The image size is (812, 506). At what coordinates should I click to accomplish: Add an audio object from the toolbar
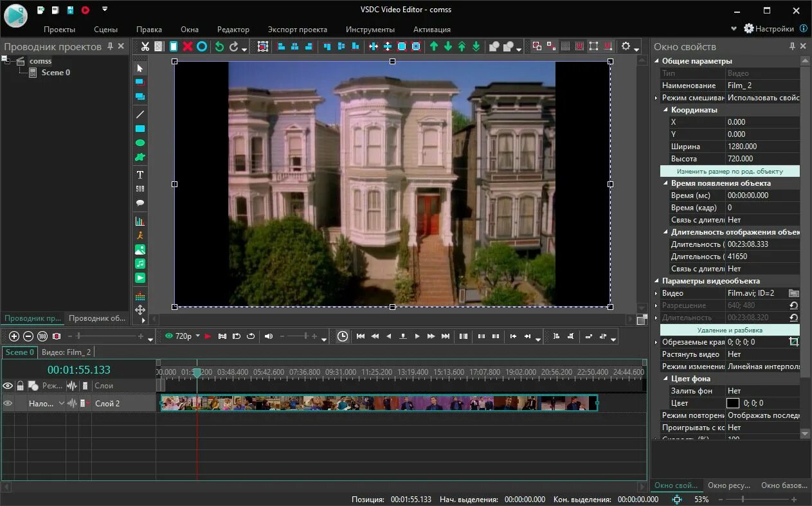[140, 264]
